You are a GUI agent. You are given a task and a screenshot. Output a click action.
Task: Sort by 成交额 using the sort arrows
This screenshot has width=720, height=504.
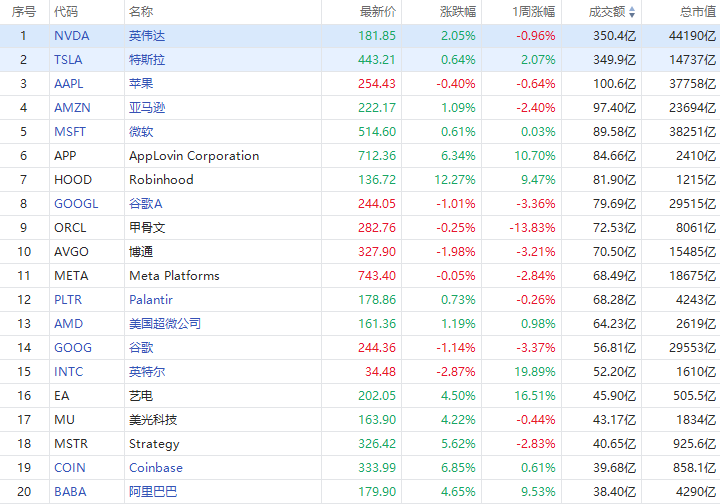pyautogui.click(x=632, y=12)
